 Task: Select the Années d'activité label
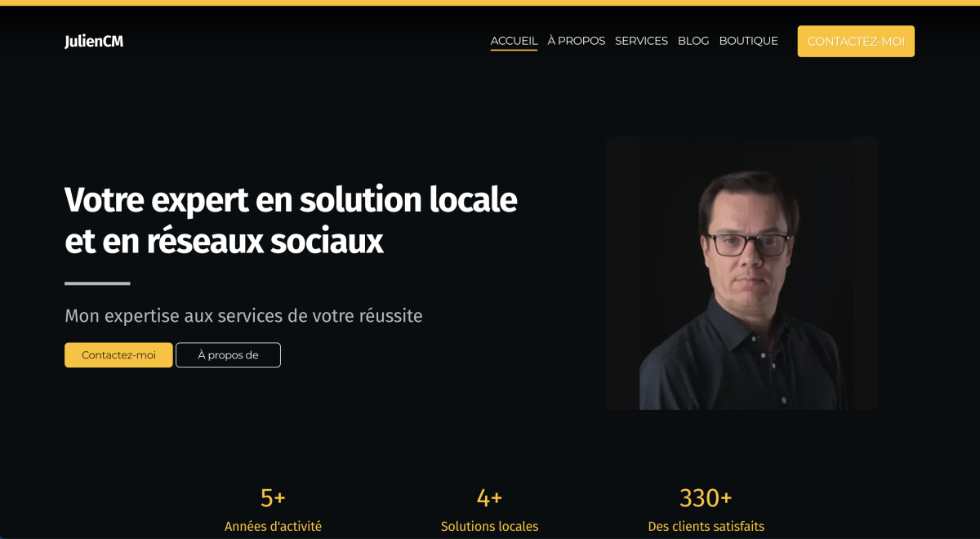273,527
